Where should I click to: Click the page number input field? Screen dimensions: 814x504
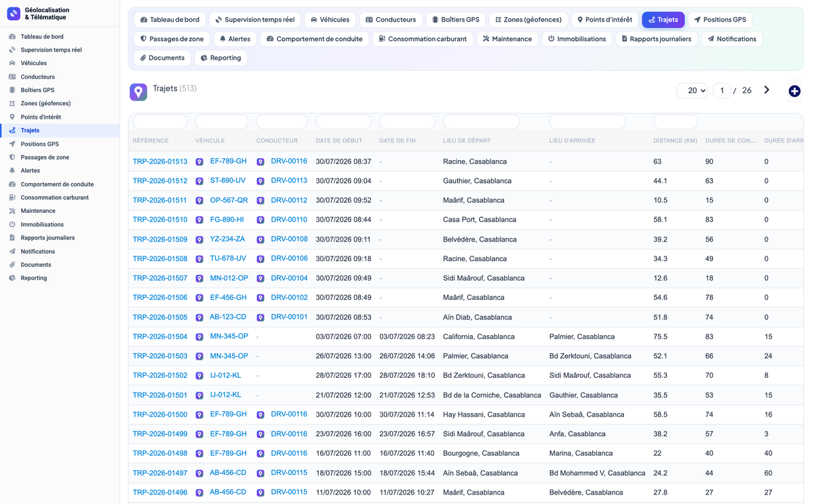(722, 90)
